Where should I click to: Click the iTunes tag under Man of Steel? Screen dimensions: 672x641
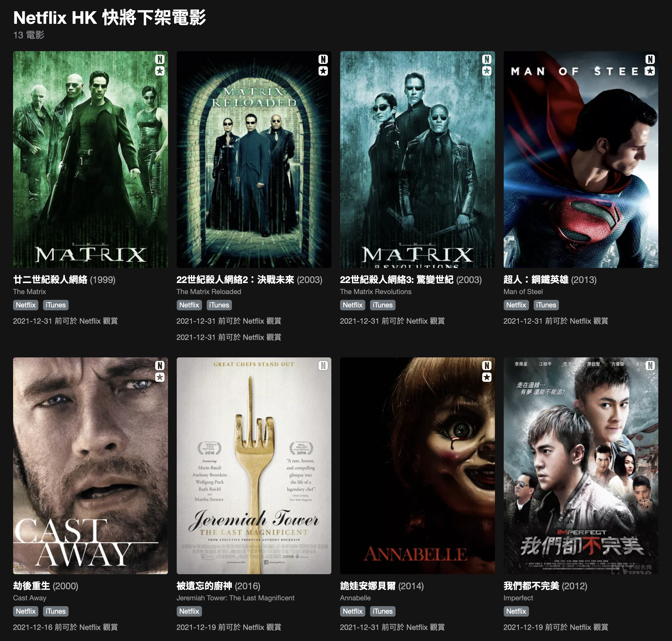(546, 305)
